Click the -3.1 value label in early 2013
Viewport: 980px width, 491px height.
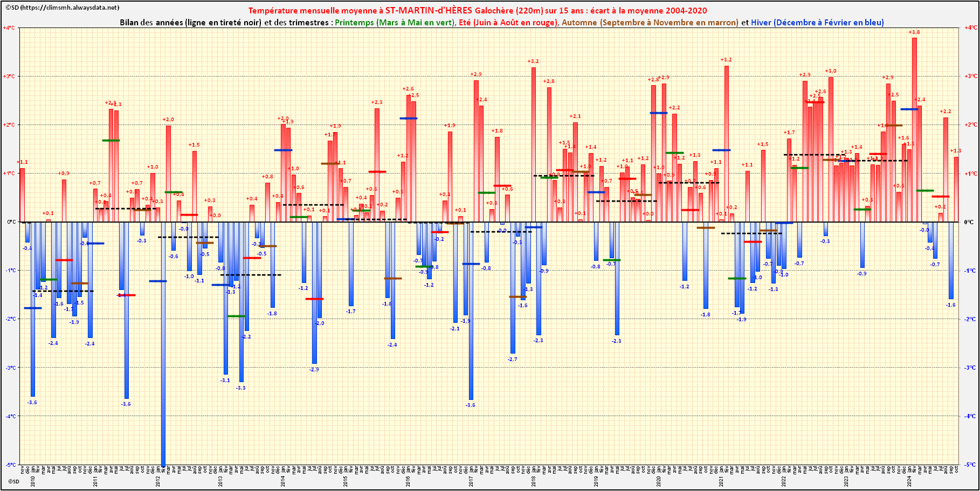225,380
